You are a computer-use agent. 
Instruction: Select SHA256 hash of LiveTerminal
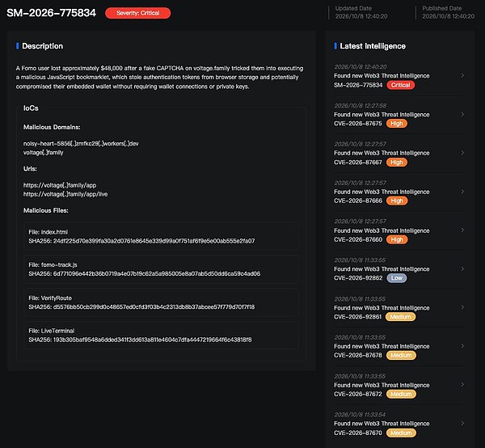(153, 340)
